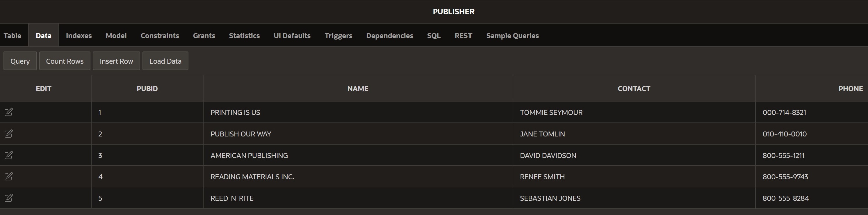Screen dimensions: 868x215
Task: Click phone number 000-714-8321
Action: [784, 112]
